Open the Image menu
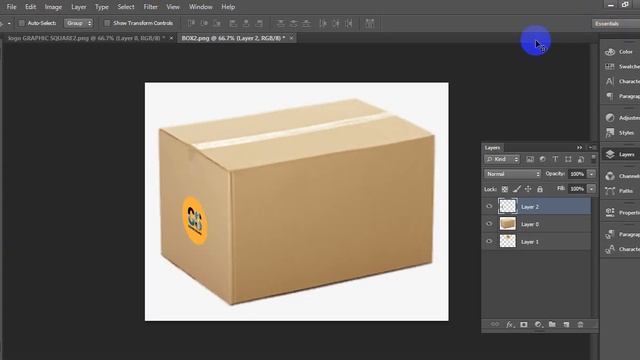Viewport: 640px width, 360px height. pos(53,7)
